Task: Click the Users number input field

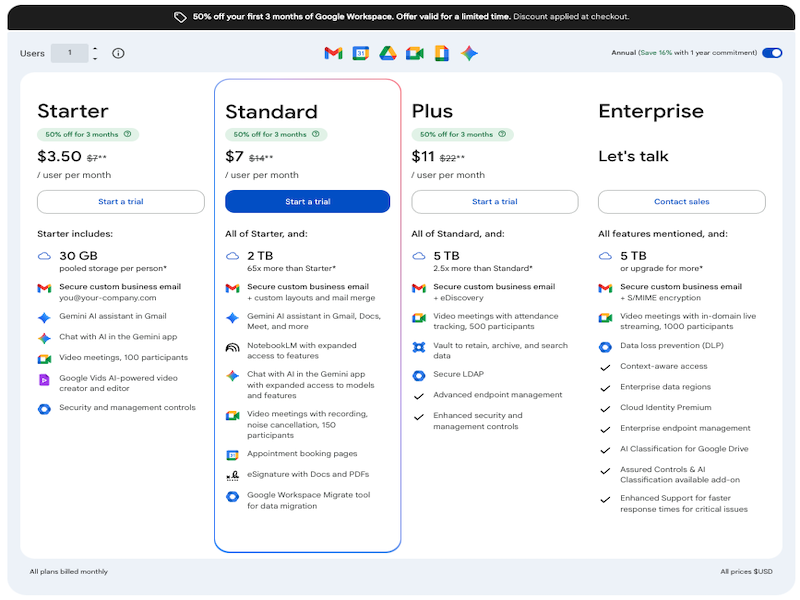Action: pos(70,53)
